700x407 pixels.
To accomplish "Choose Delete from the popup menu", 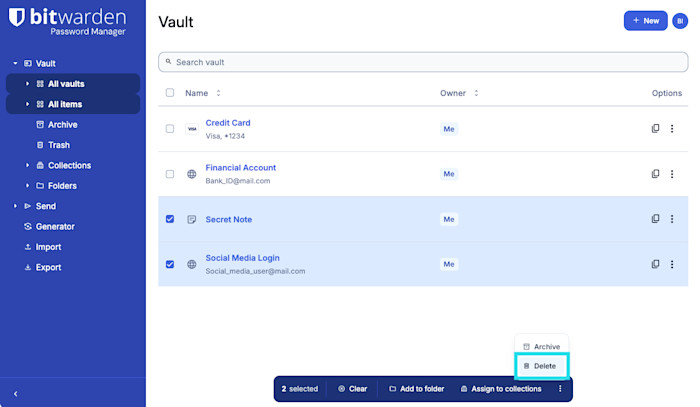I will 542,366.
